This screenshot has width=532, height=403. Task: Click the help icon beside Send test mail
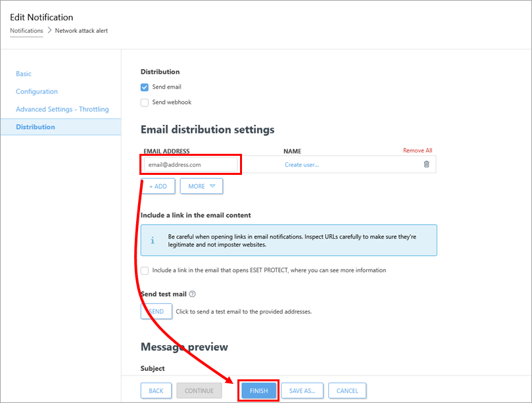[193, 295]
